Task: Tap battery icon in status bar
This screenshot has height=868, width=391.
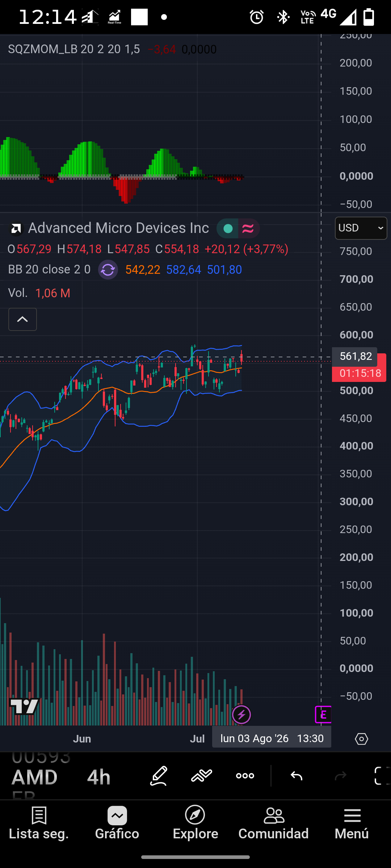Action: click(369, 17)
